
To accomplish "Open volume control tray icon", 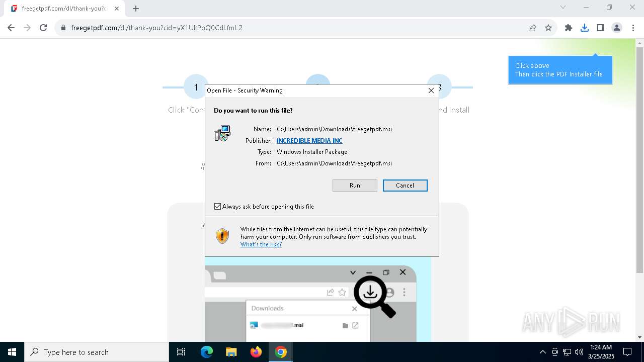I will pyautogui.click(x=579, y=352).
